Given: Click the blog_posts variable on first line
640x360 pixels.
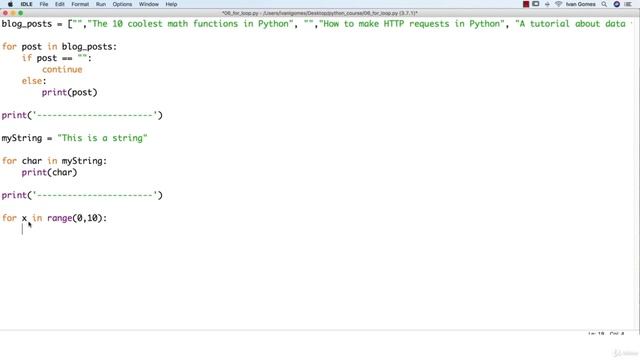Looking at the screenshot, I should pyautogui.click(x=27, y=24).
